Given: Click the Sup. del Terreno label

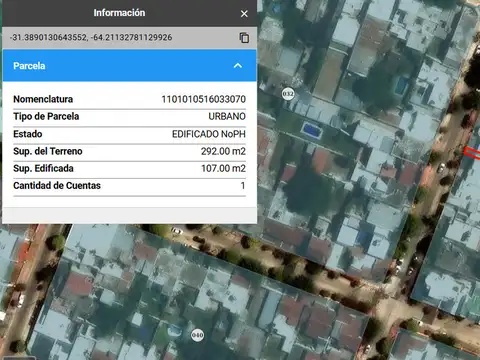Looking at the screenshot, I should coord(48,151).
